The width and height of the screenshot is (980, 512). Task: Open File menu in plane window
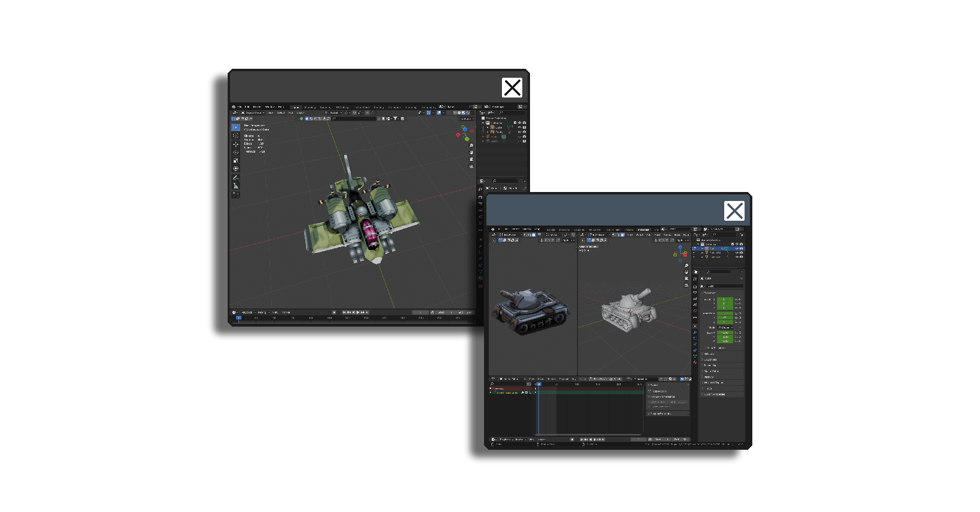tap(240, 107)
